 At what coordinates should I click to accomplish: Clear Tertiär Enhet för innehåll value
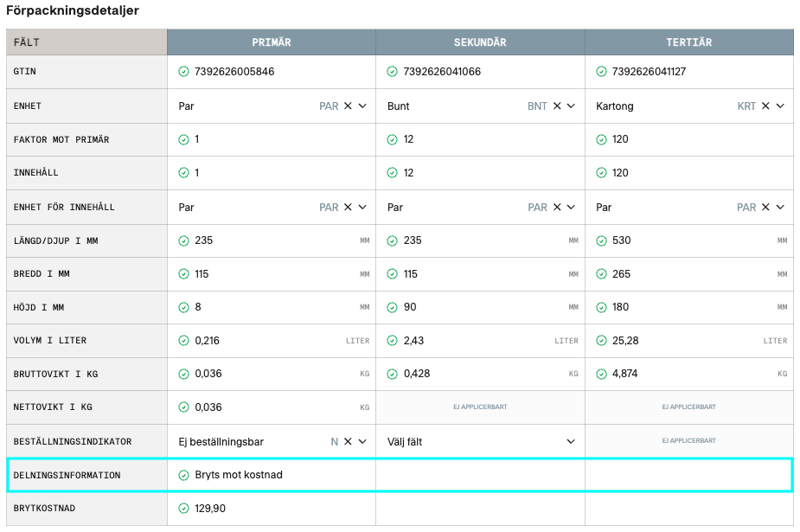point(765,208)
